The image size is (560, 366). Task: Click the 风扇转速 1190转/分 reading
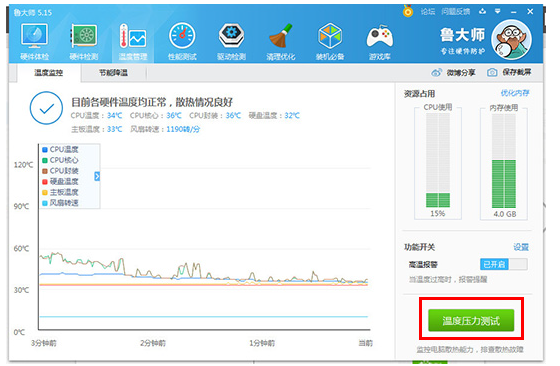pos(165,129)
